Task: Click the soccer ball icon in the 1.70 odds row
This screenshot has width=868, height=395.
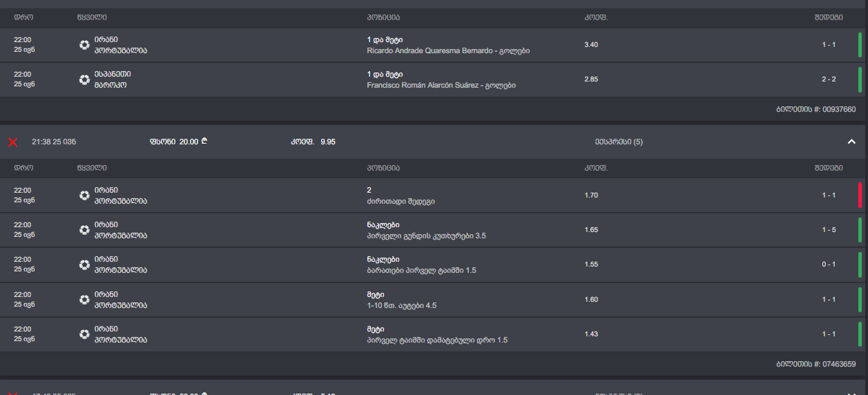Action: pos(84,195)
